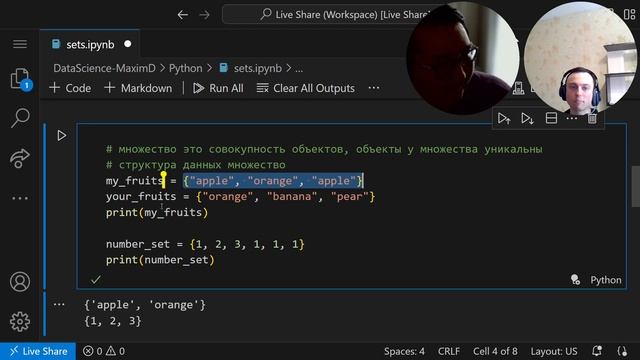Close the unsaved sets.ipynb tab dot
This screenshot has width=640, height=360.
[128, 44]
